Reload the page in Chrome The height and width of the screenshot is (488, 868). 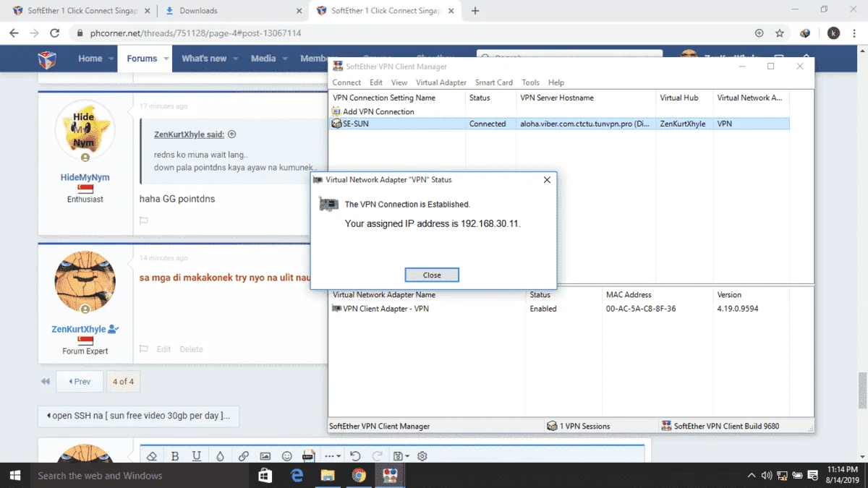(55, 33)
